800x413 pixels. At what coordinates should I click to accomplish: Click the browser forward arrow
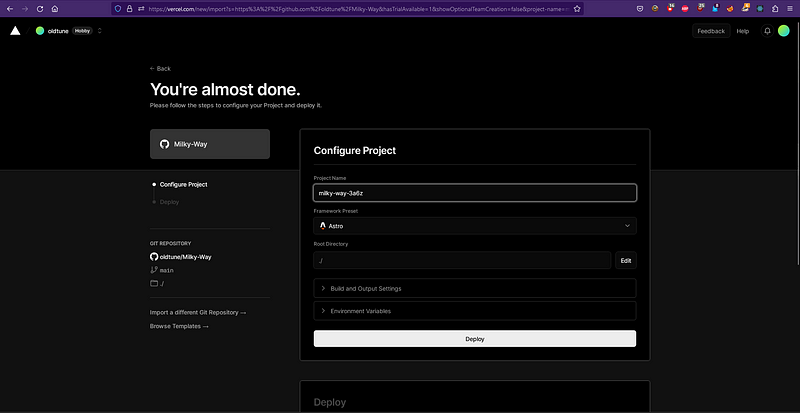coord(25,9)
